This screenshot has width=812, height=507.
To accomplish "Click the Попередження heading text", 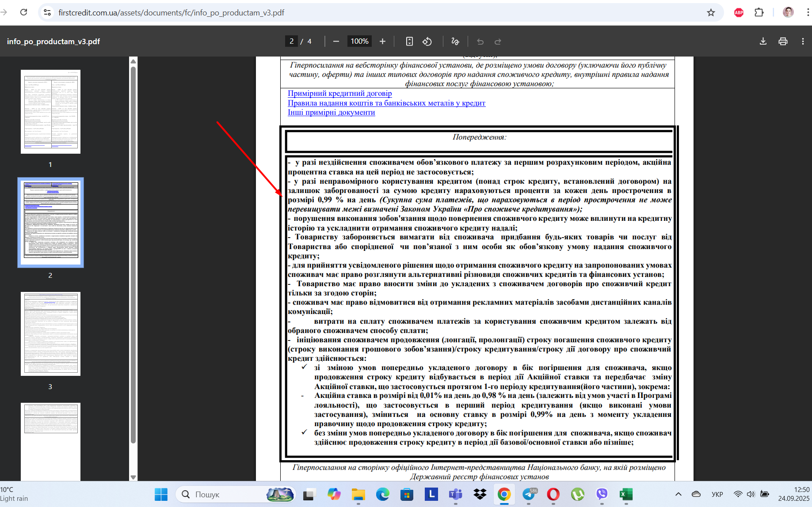I will click(480, 137).
